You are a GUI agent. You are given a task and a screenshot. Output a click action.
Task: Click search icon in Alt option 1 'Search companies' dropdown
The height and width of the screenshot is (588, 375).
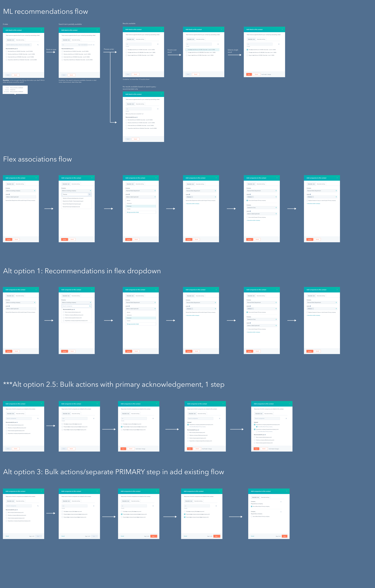tap(90, 306)
